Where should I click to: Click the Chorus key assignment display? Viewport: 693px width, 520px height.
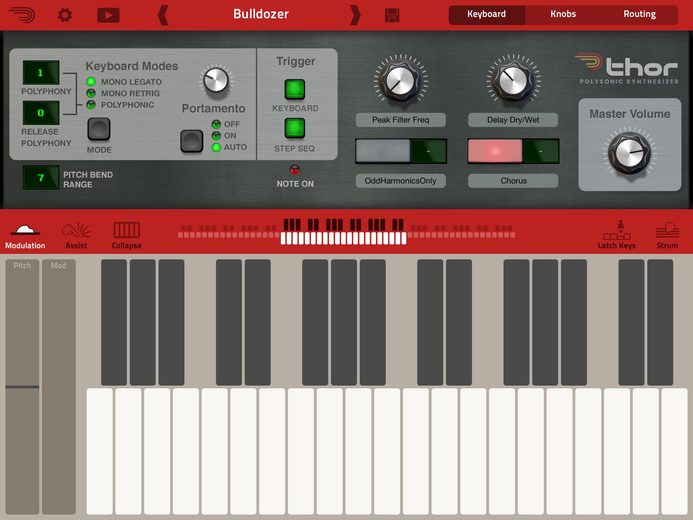[x=541, y=151]
